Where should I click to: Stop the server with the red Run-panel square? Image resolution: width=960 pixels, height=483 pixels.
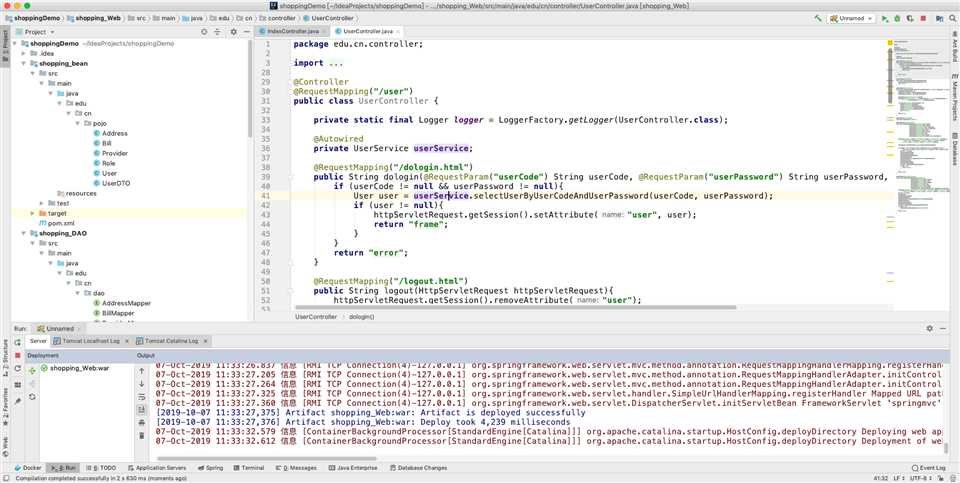click(18, 356)
